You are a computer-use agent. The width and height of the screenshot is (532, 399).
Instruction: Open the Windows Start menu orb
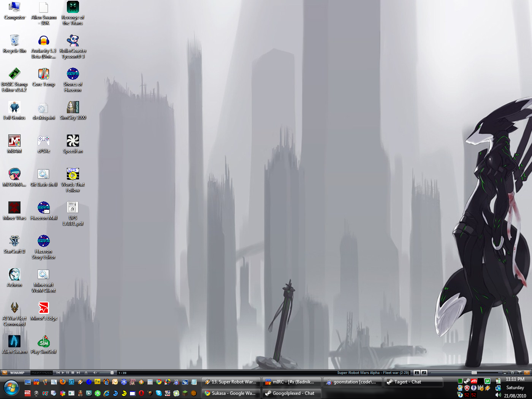pyautogui.click(x=12, y=388)
